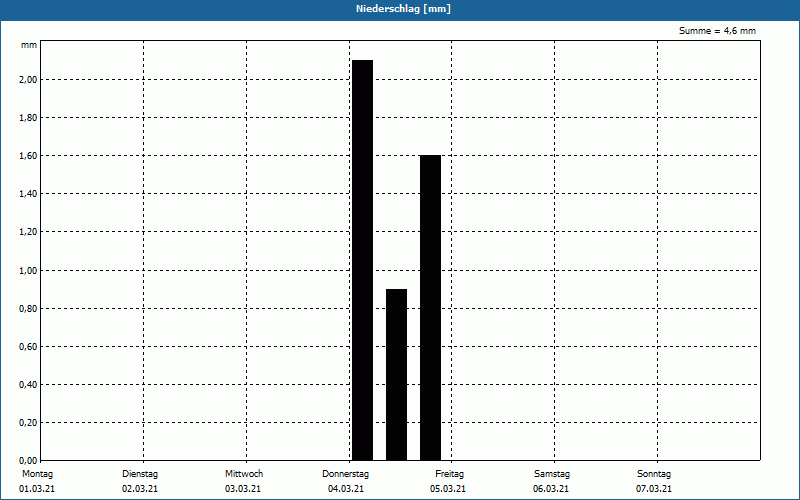The image size is (800, 500).
Task: Click the Niederschlag [mm] chart title
Action: pos(403,9)
